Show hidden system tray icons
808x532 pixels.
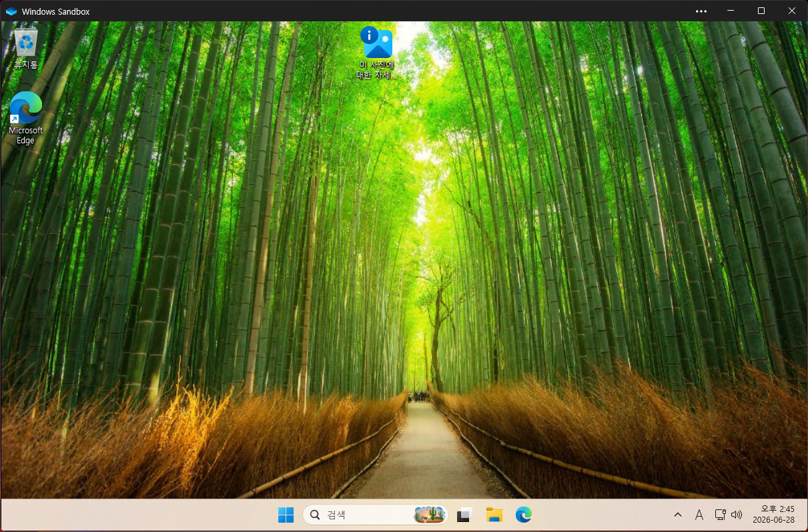tap(678, 515)
